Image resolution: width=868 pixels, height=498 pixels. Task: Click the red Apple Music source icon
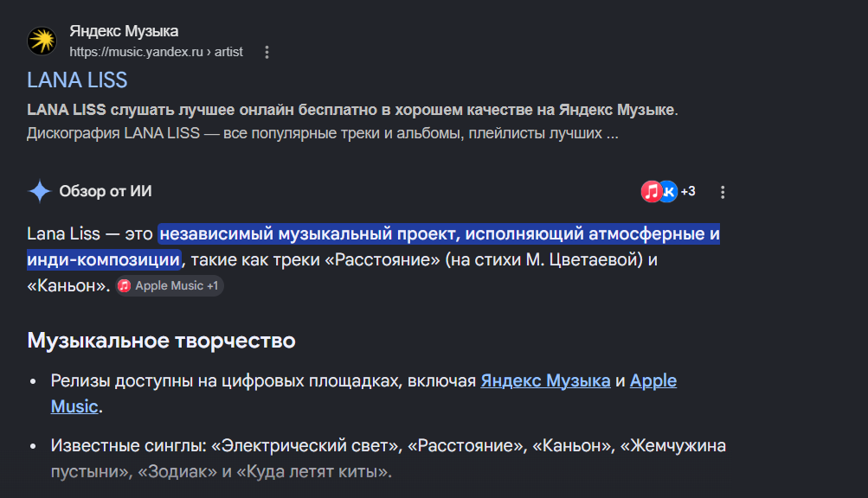pyautogui.click(x=651, y=191)
